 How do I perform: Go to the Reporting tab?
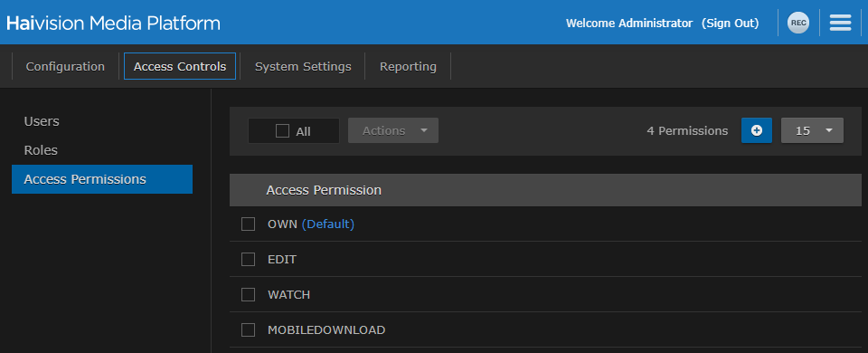coord(408,66)
